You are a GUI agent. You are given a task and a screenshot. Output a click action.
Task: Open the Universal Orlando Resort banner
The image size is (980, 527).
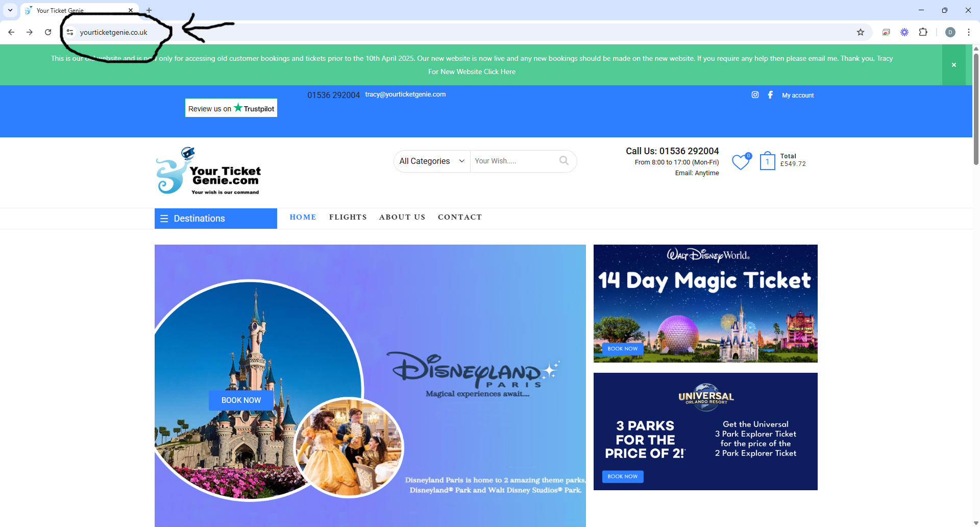click(705, 432)
